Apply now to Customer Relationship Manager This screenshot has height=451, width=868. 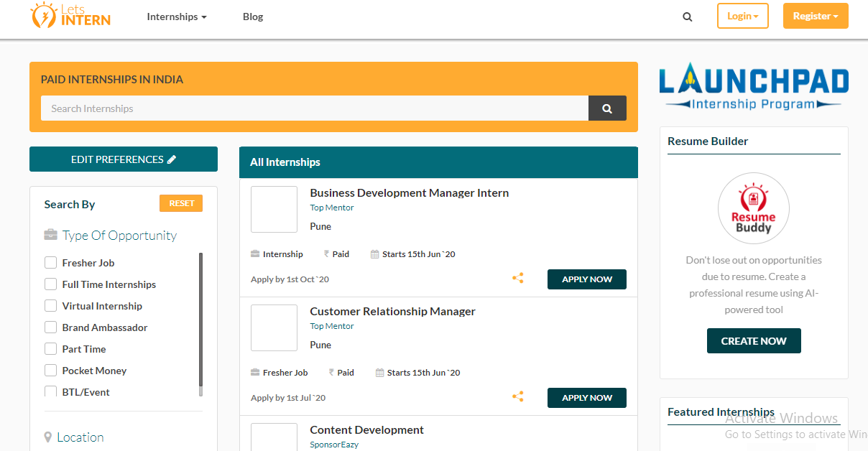coord(587,398)
